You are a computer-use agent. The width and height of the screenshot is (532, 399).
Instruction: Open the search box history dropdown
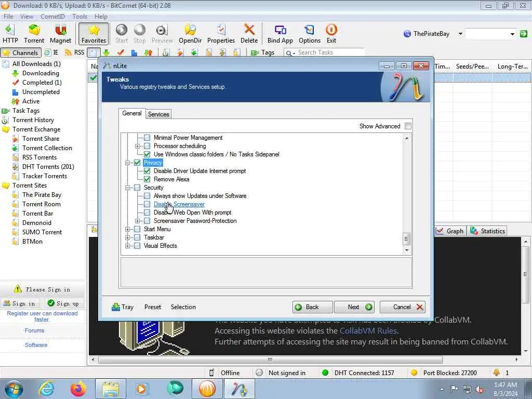pyautogui.click(x=512, y=34)
